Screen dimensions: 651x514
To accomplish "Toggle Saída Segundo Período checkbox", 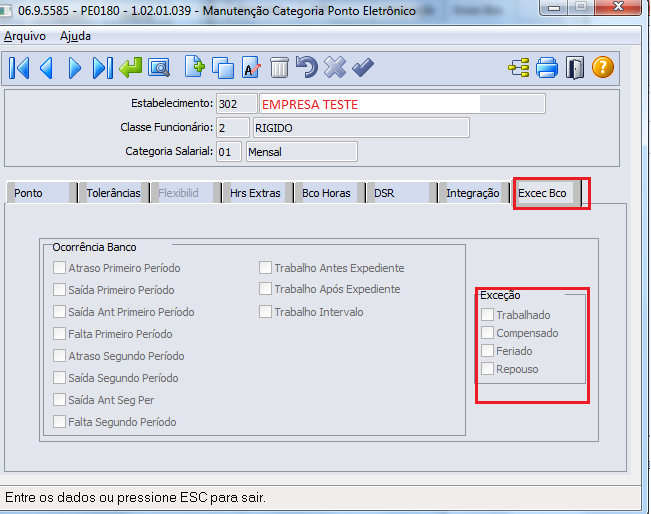I will pos(59,377).
